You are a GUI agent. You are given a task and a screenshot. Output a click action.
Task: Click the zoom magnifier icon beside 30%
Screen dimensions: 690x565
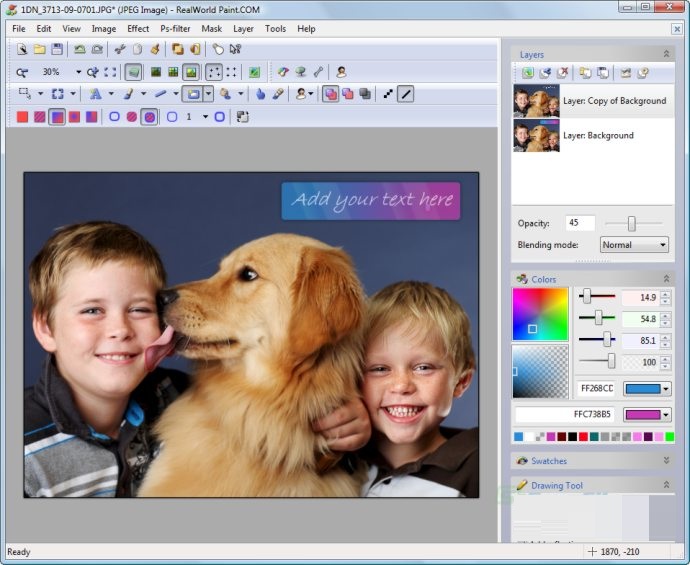tap(22, 72)
